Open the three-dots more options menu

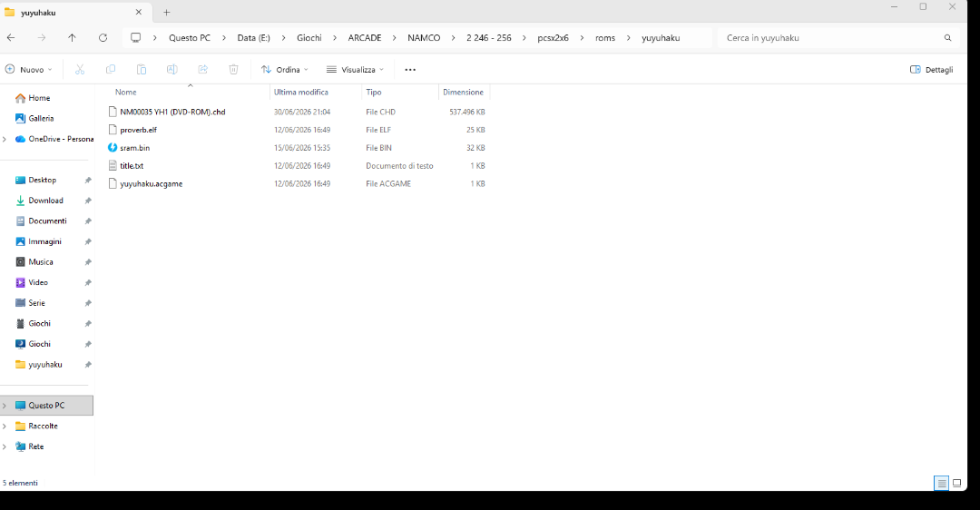(410, 69)
